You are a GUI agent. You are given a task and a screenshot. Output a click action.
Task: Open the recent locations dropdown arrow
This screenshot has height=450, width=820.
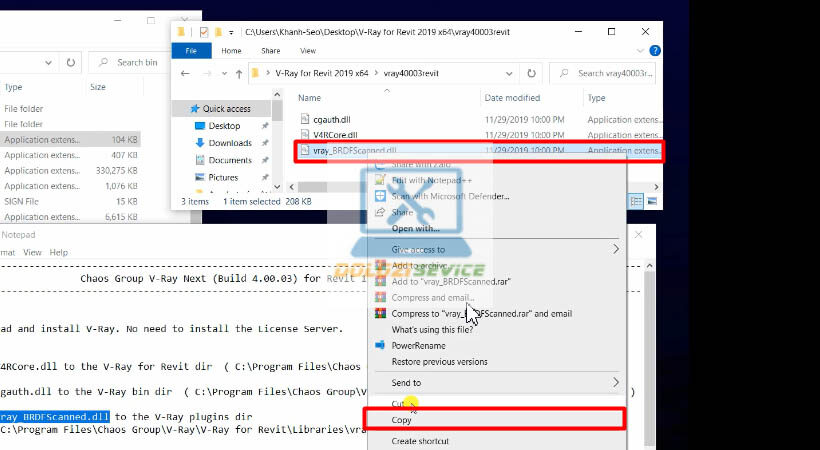pos(222,74)
